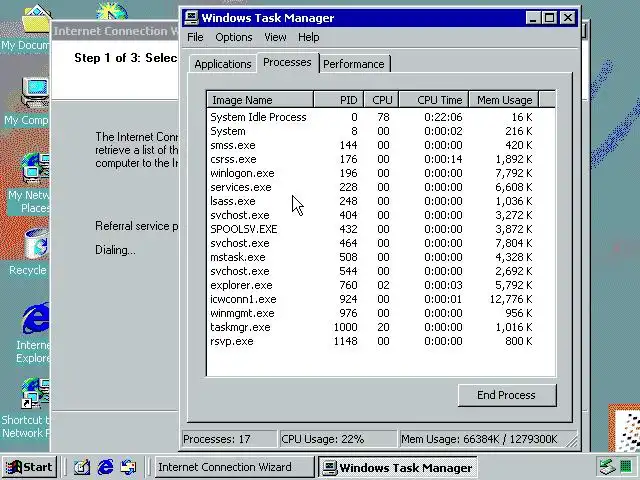Image resolution: width=640 pixels, height=480 pixels.
Task: Maximize the Windows Task Manager window
Action: 550,18
